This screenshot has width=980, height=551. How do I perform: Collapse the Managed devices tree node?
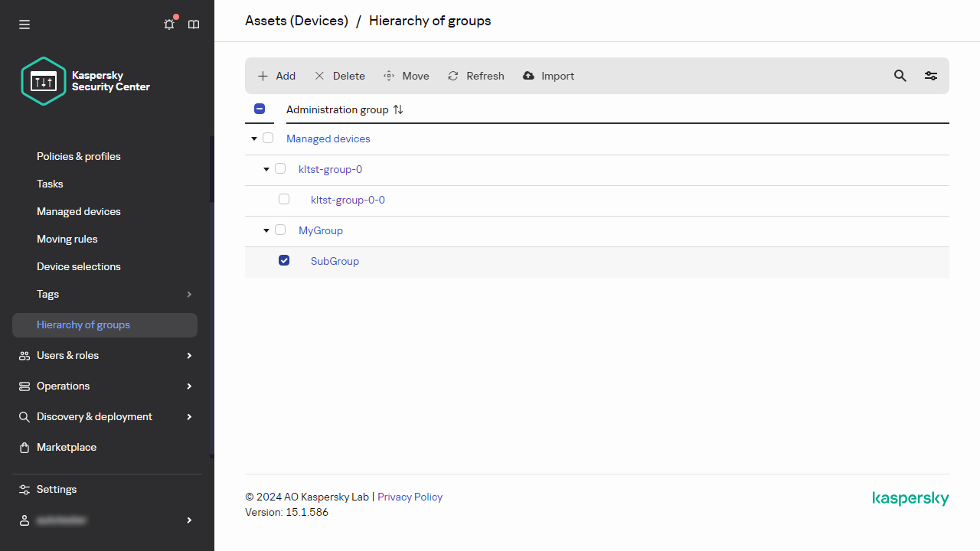tap(254, 139)
